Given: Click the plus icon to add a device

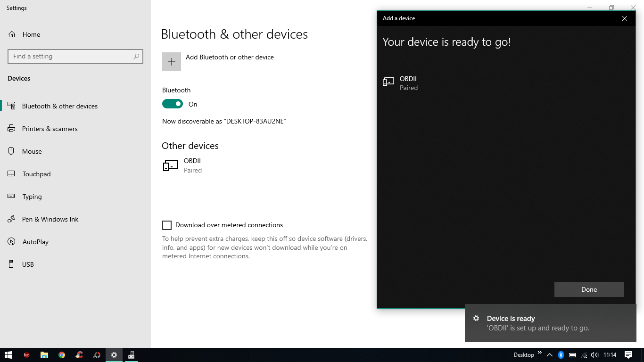Looking at the screenshot, I should 172,62.
